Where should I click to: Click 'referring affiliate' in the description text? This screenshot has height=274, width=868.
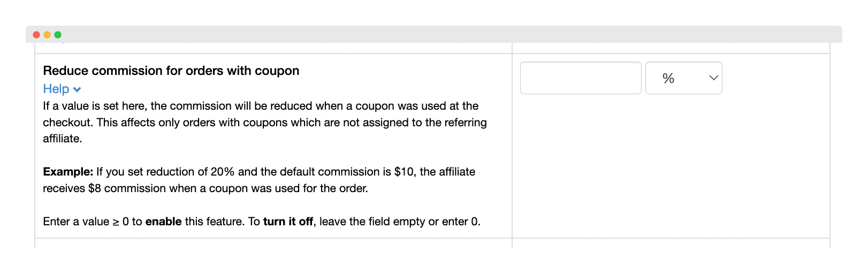(x=265, y=131)
